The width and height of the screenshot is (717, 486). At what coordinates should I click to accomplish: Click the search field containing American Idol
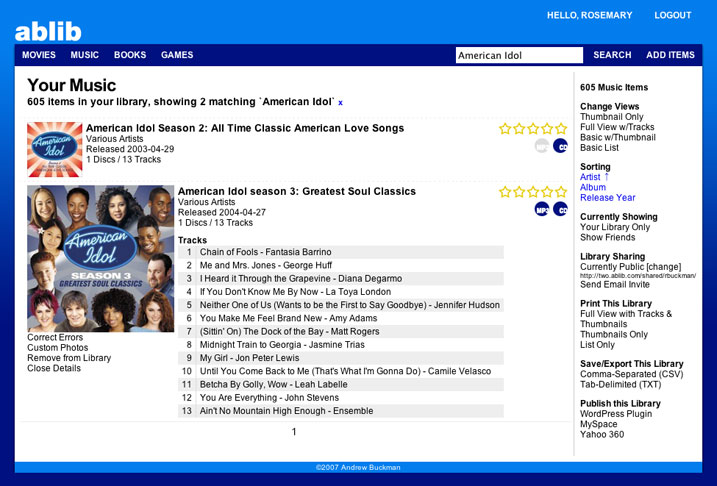(519, 55)
